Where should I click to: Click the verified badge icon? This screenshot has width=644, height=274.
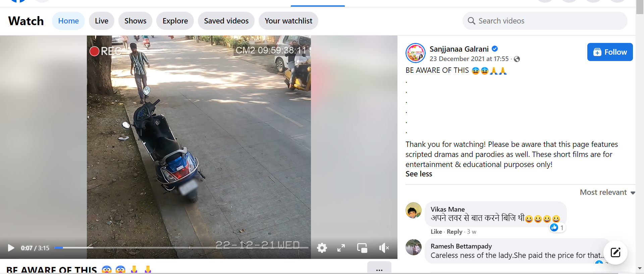[495, 49]
